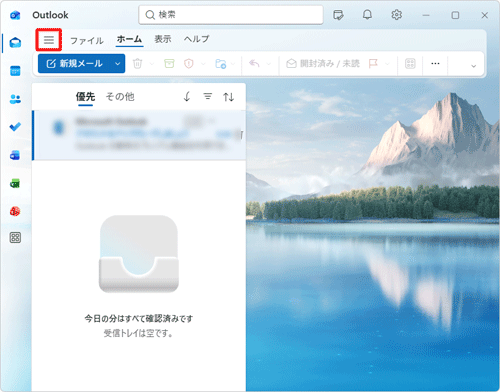Image resolution: width=500 pixels, height=392 pixels.
Task: Open the Mail module in sidebar
Action: (x=15, y=43)
